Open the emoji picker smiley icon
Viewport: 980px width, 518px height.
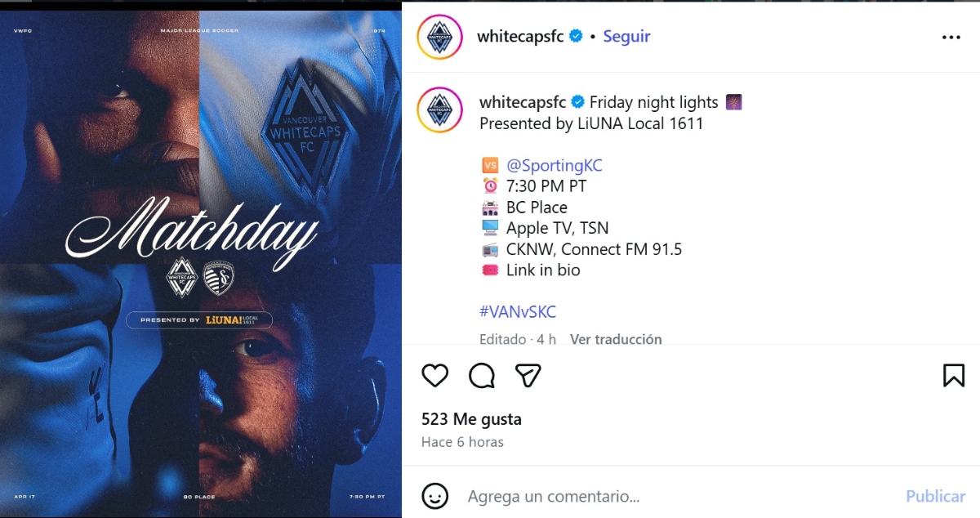(x=435, y=496)
